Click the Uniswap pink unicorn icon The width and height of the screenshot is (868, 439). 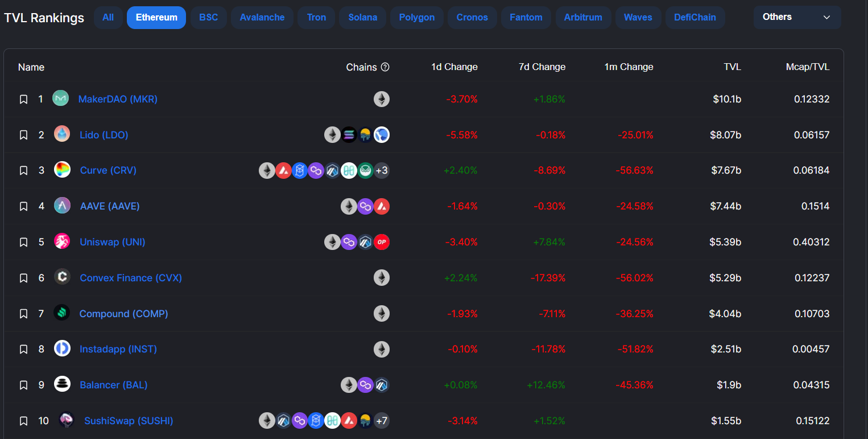click(62, 241)
